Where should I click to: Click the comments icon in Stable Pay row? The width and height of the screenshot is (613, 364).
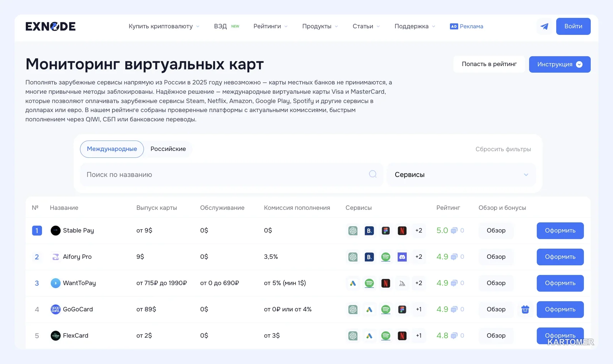[454, 231]
